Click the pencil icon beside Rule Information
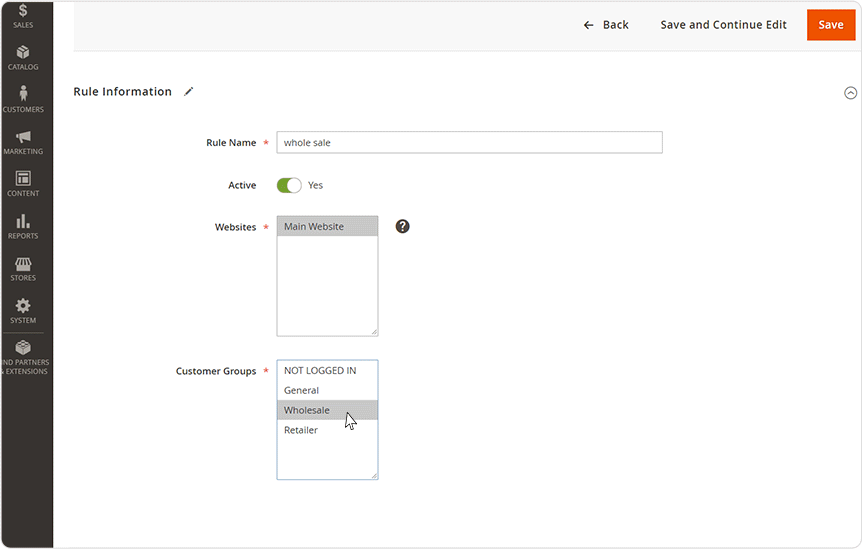Viewport: 862px width, 549px height. pyautogui.click(x=189, y=91)
